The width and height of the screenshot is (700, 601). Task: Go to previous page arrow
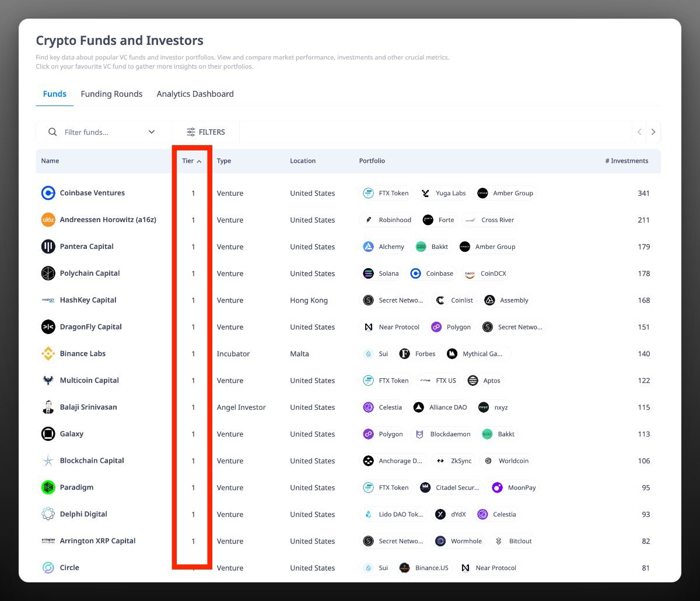(639, 132)
